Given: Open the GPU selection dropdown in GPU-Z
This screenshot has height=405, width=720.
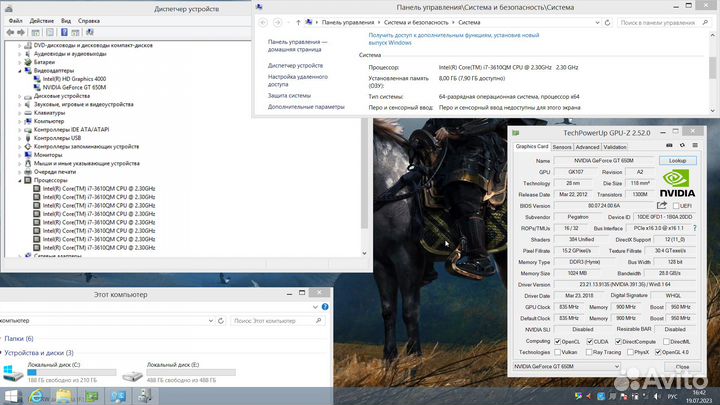Looking at the screenshot, I should [567, 366].
